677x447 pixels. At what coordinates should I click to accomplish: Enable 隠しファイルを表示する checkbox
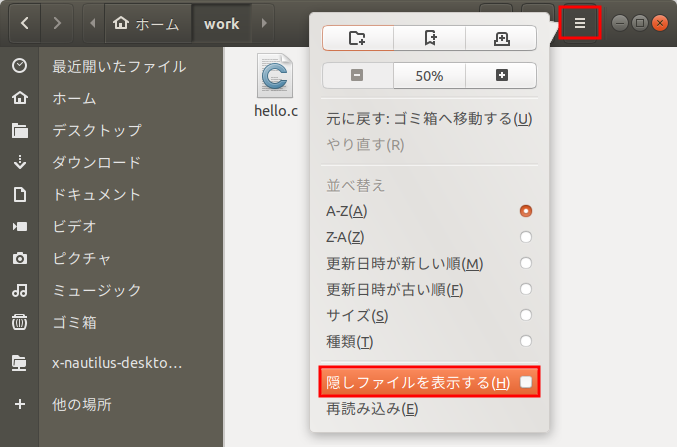[526, 382]
